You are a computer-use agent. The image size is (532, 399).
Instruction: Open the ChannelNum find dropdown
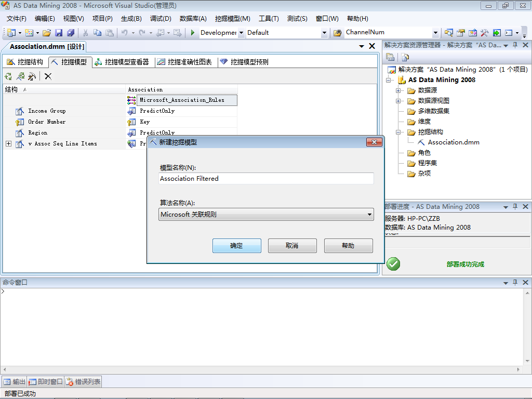pyautogui.click(x=436, y=33)
